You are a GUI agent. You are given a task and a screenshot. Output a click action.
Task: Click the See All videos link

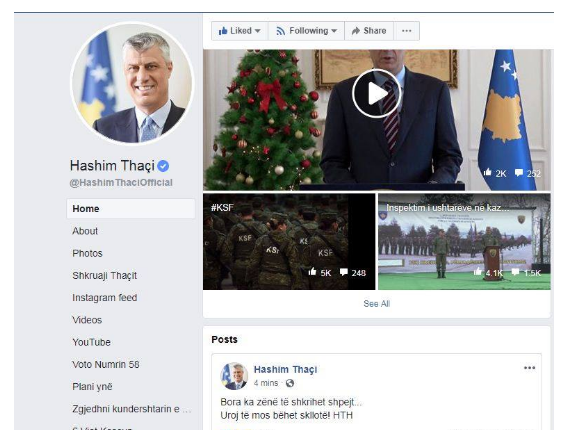377,304
